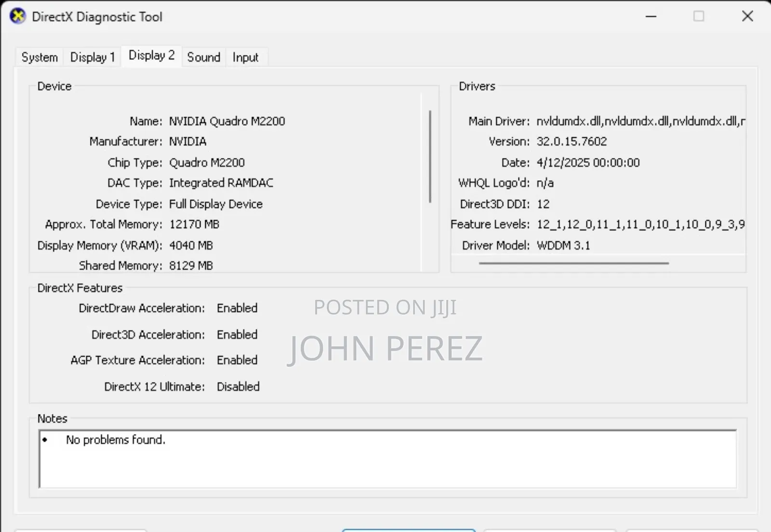Click the Direct3D DDI value 12

[543, 204]
